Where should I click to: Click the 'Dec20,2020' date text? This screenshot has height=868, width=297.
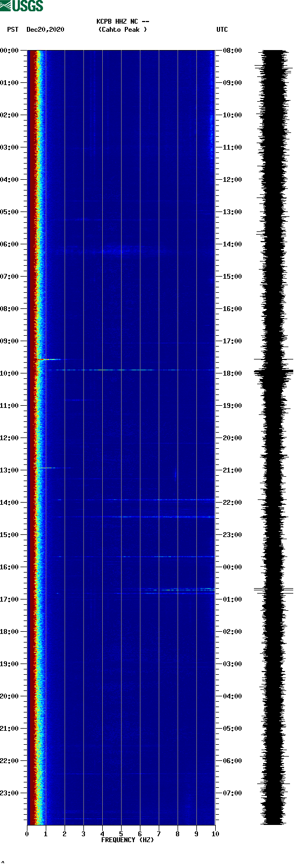(x=45, y=30)
